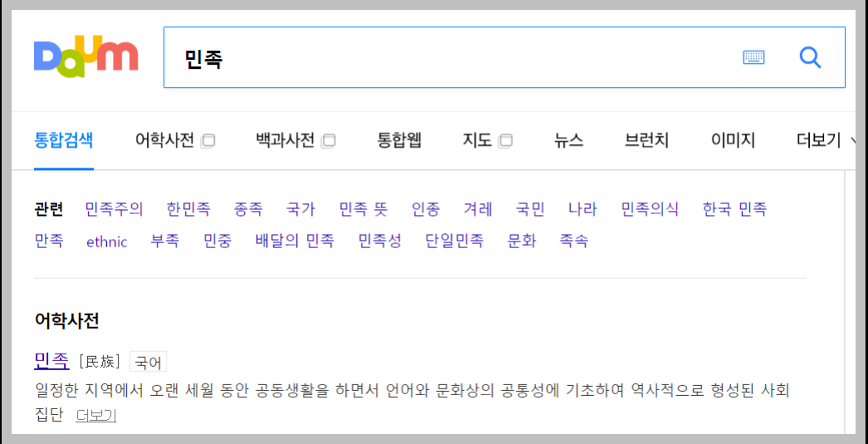Switch to the 지도 tab
The image size is (868, 444).
477,140
